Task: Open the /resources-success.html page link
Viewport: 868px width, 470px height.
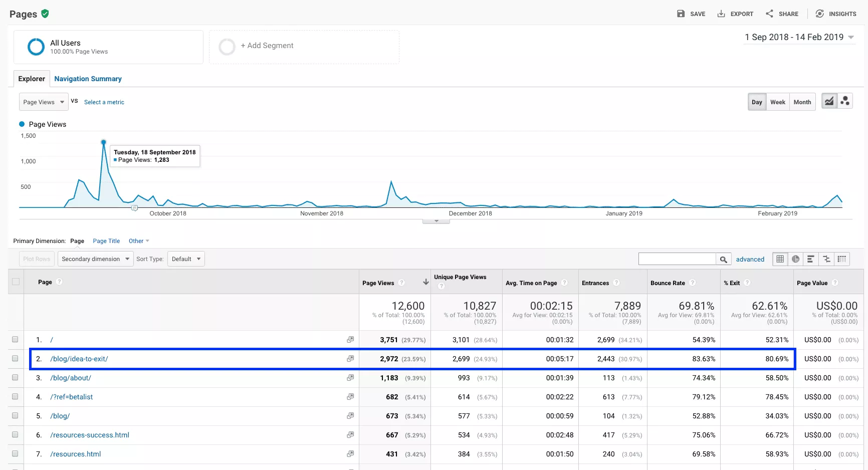Action: click(90, 435)
